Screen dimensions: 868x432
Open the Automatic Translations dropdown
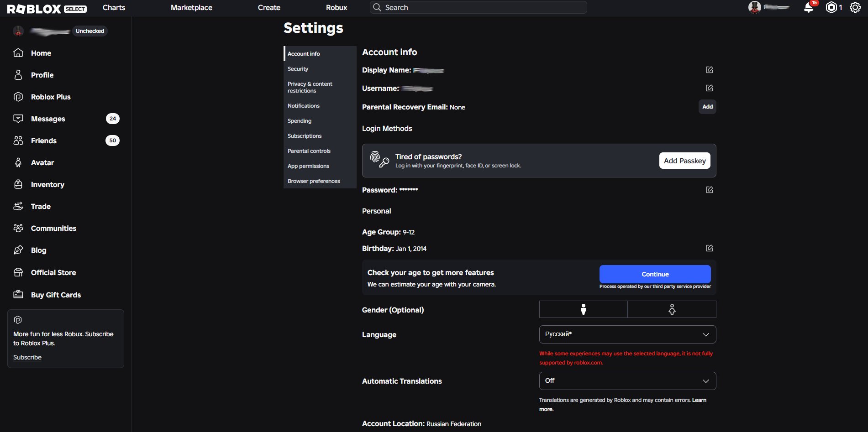point(627,381)
